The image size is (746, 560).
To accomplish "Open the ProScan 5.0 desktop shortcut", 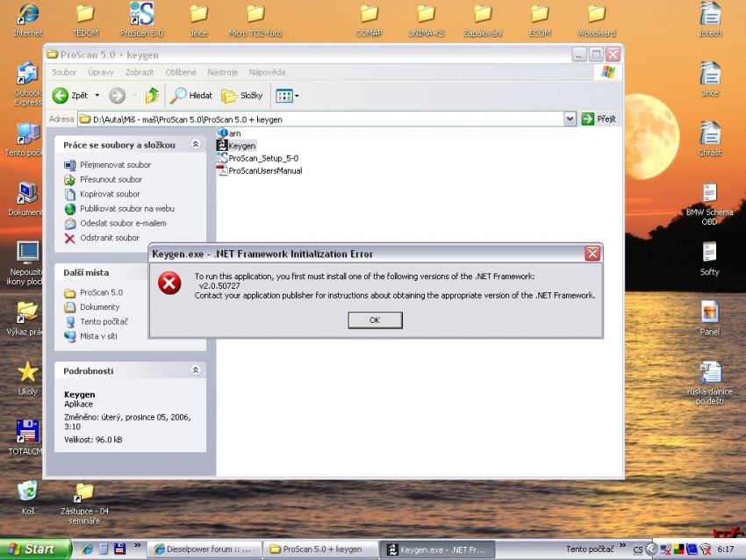I will [142, 20].
